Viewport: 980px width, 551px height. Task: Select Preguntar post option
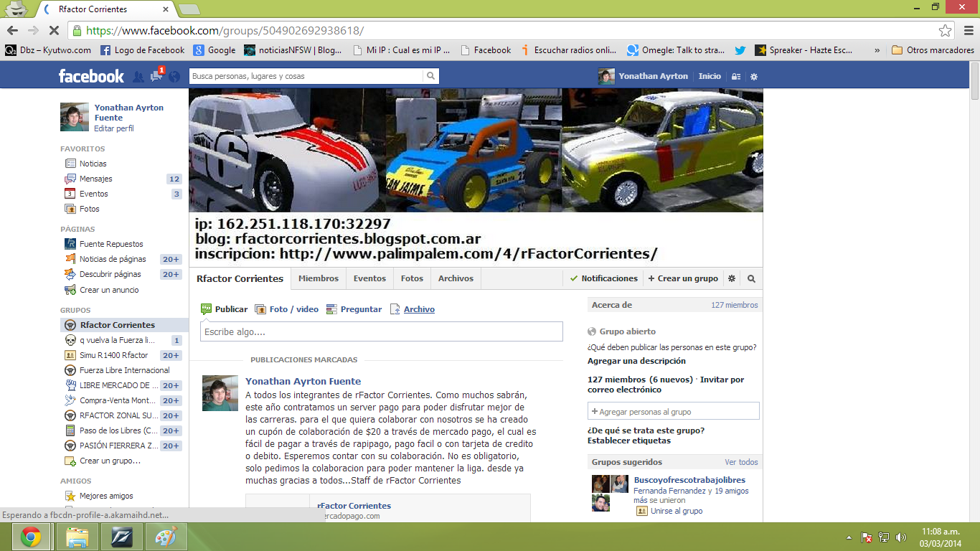point(354,309)
